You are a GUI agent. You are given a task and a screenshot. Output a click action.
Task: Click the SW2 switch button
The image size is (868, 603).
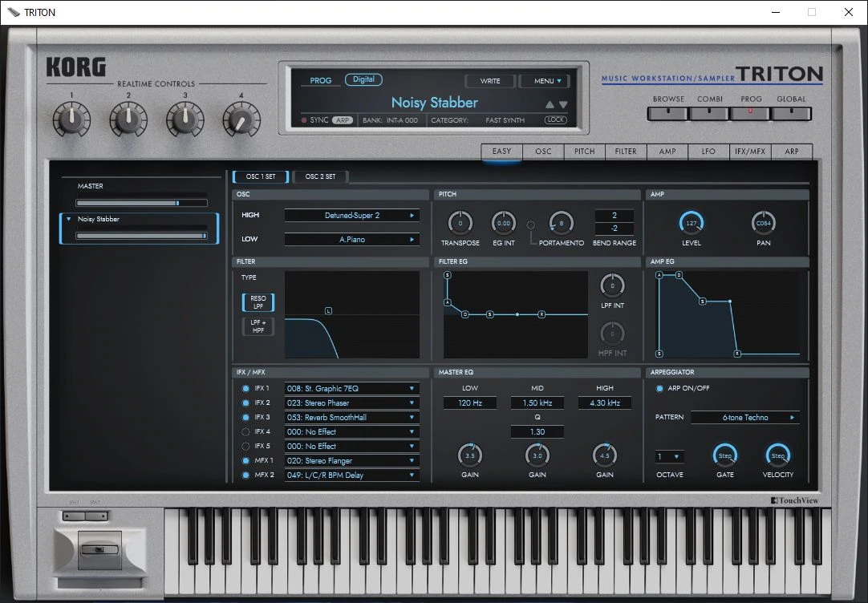pyautogui.click(x=96, y=516)
